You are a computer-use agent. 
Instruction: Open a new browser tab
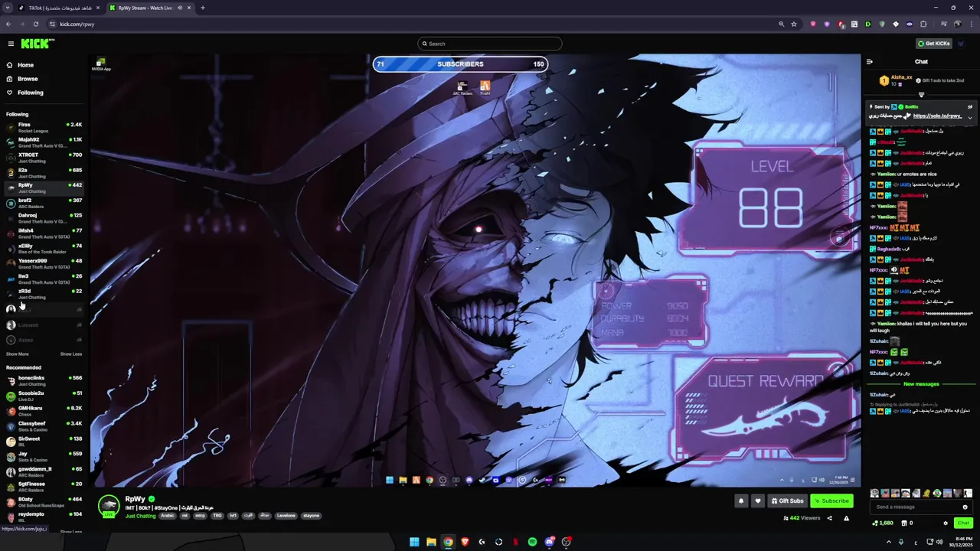pyautogui.click(x=203, y=8)
